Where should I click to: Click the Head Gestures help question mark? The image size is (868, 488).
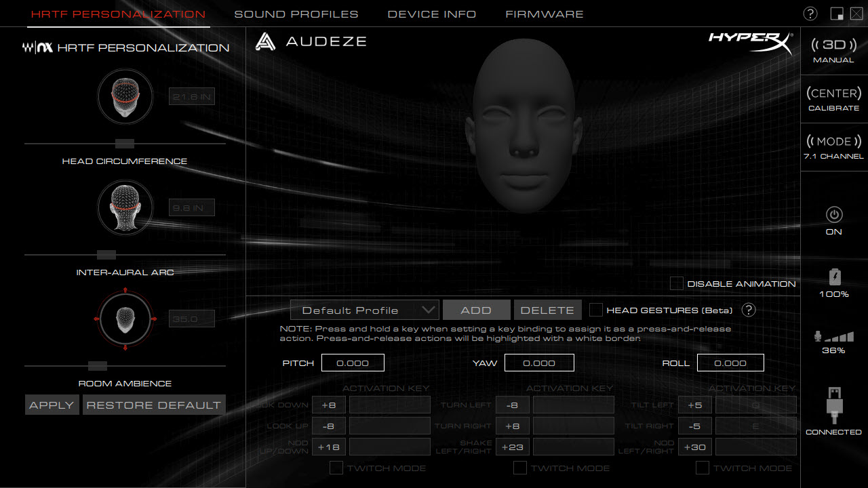[748, 310]
